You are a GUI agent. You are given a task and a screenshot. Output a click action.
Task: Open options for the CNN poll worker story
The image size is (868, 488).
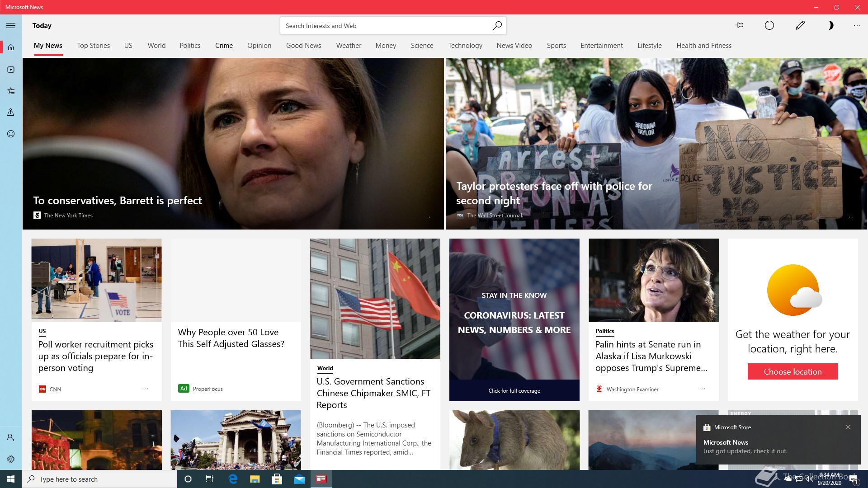(146, 389)
